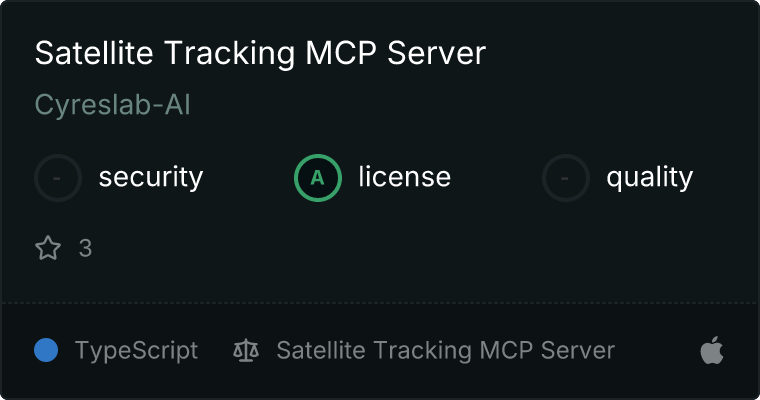Image resolution: width=760 pixels, height=400 pixels.
Task: Select the quality score badge circle
Action: click(566, 178)
